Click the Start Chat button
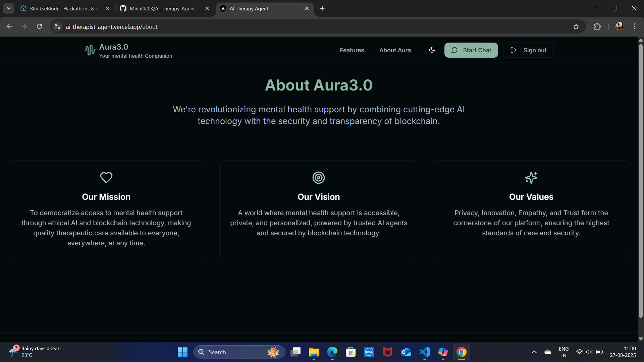The width and height of the screenshot is (644, 362). (471, 50)
